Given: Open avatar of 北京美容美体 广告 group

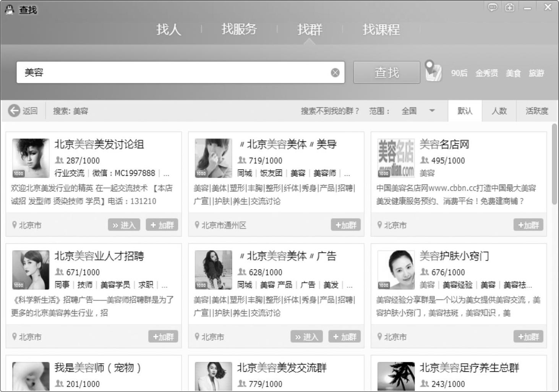Looking at the screenshot, I should [214, 270].
